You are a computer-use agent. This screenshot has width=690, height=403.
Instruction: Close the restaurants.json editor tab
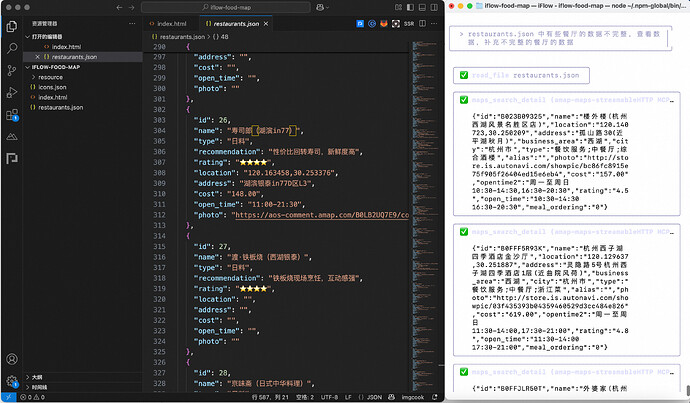click(x=264, y=22)
